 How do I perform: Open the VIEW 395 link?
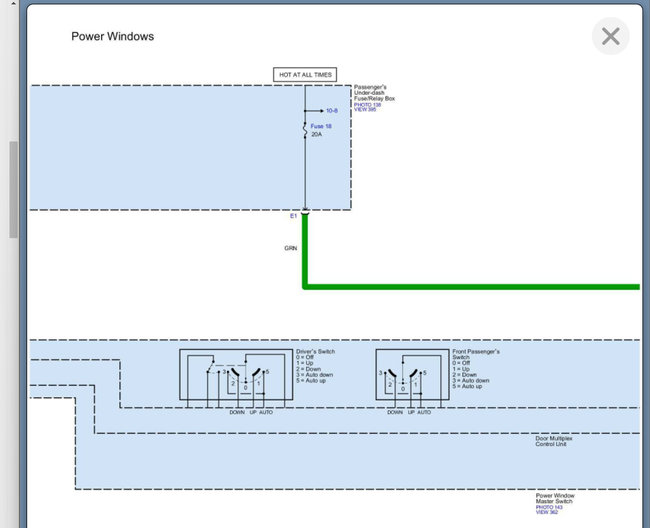click(365, 109)
